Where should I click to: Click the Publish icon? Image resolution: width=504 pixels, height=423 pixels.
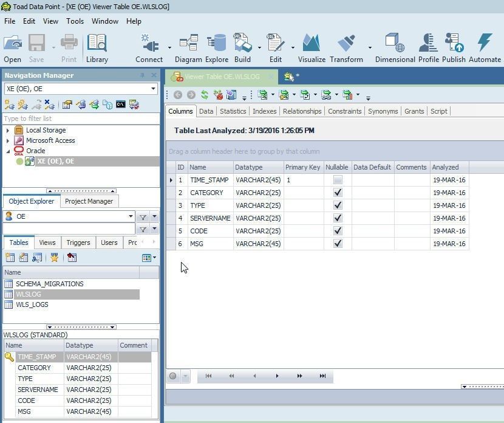pyautogui.click(x=454, y=43)
